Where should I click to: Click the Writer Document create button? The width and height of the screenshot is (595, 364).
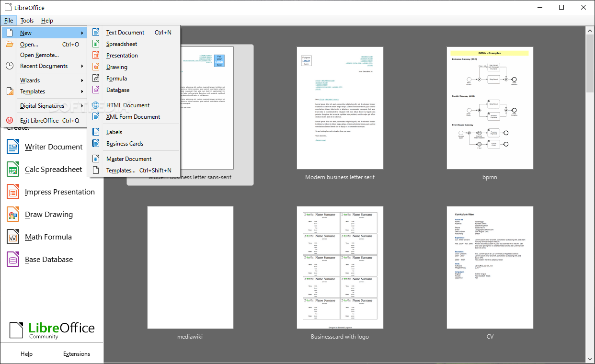(51, 147)
